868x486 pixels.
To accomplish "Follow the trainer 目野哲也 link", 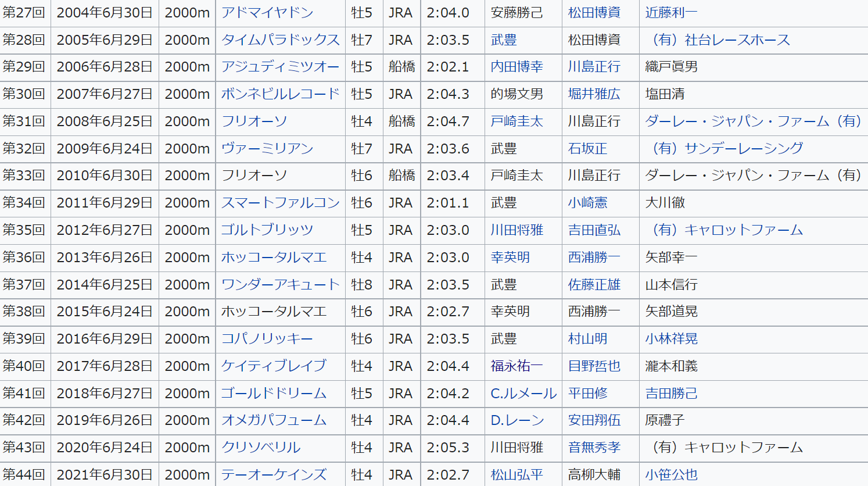I will tap(594, 366).
